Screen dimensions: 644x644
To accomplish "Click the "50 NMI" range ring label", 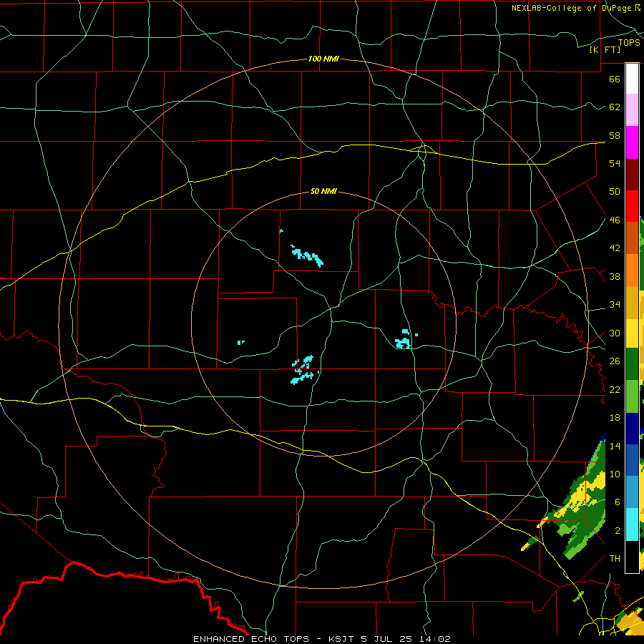I will pyautogui.click(x=323, y=191).
